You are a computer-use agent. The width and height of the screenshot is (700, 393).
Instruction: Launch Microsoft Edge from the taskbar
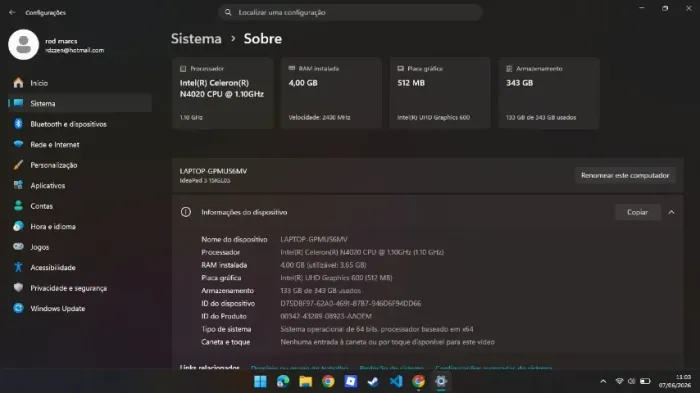(x=283, y=381)
